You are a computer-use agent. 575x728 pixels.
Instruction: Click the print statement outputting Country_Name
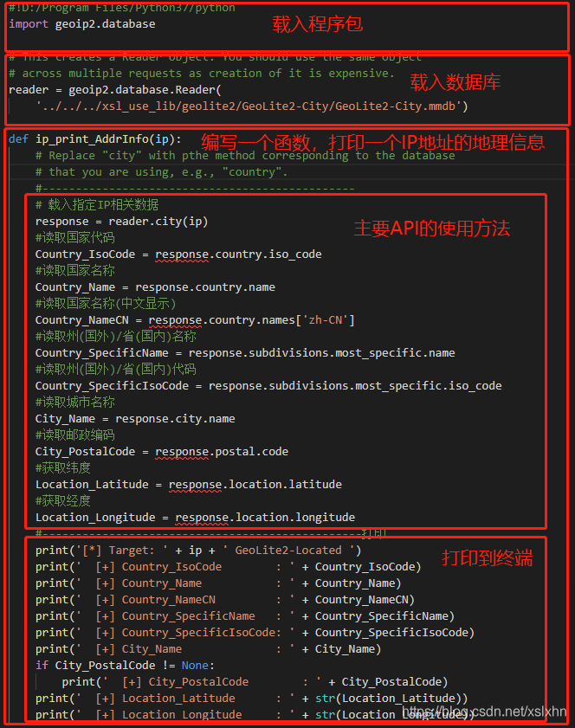click(x=218, y=583)
